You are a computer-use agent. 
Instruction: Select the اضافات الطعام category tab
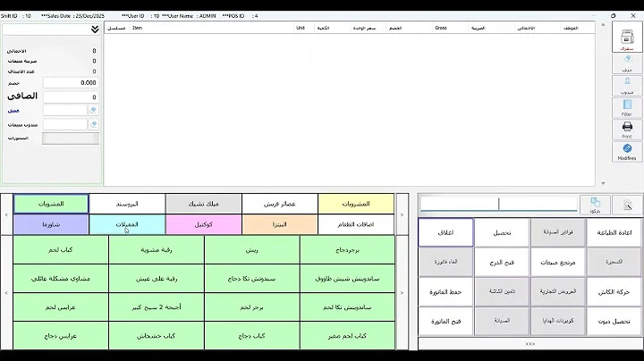(356, 224)
